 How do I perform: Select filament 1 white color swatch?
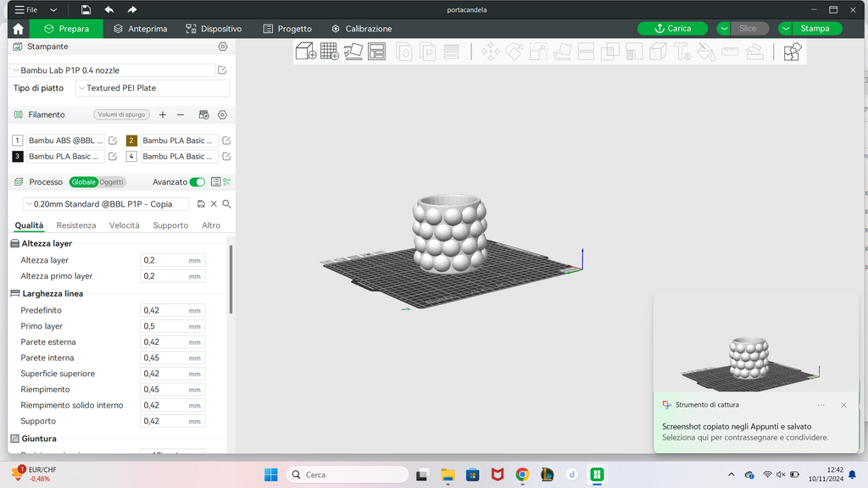click(18, 141)
